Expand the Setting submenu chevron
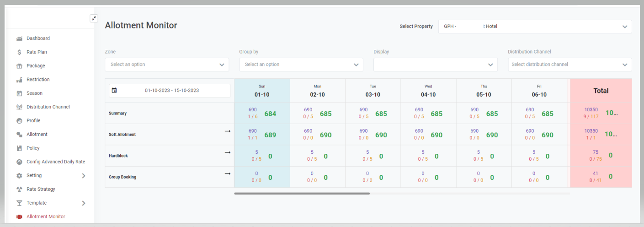 84,176
